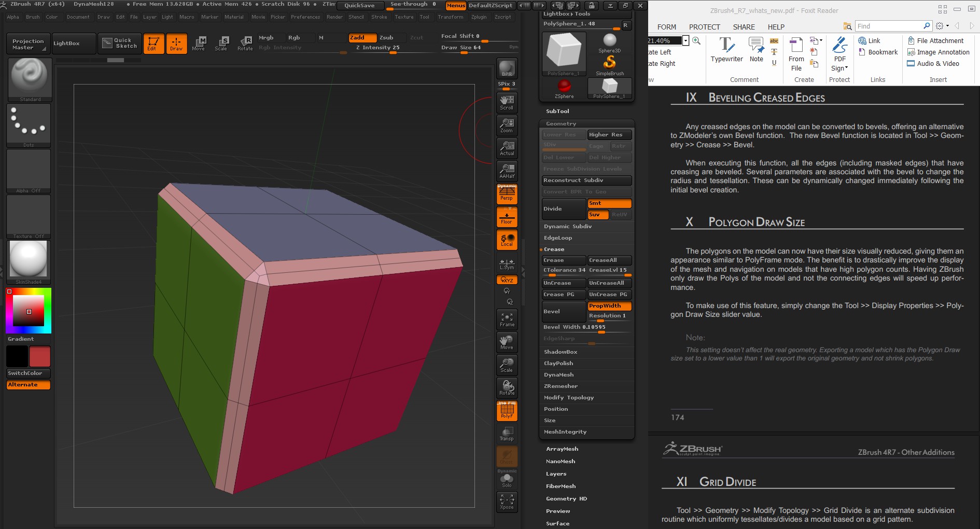Toggle Transp transparency mode
Viewport: 980px width, 529px height.
tap(507, 434)
